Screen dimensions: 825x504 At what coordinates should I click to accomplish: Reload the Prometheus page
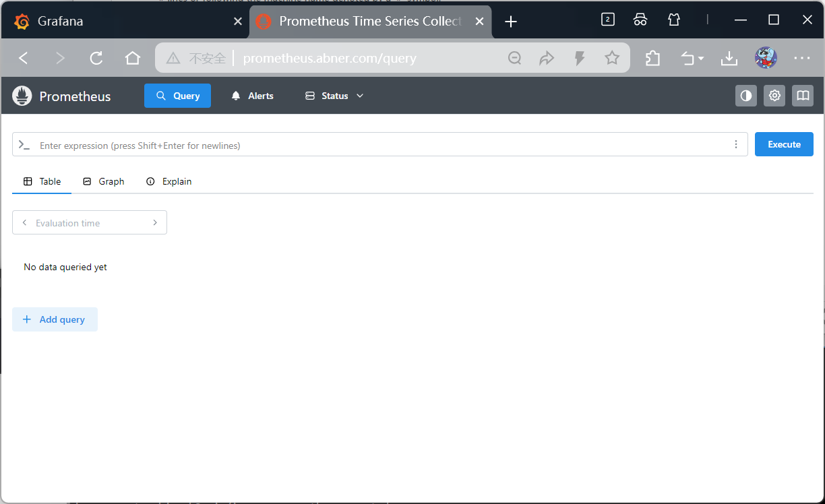[x=96, y=58]
